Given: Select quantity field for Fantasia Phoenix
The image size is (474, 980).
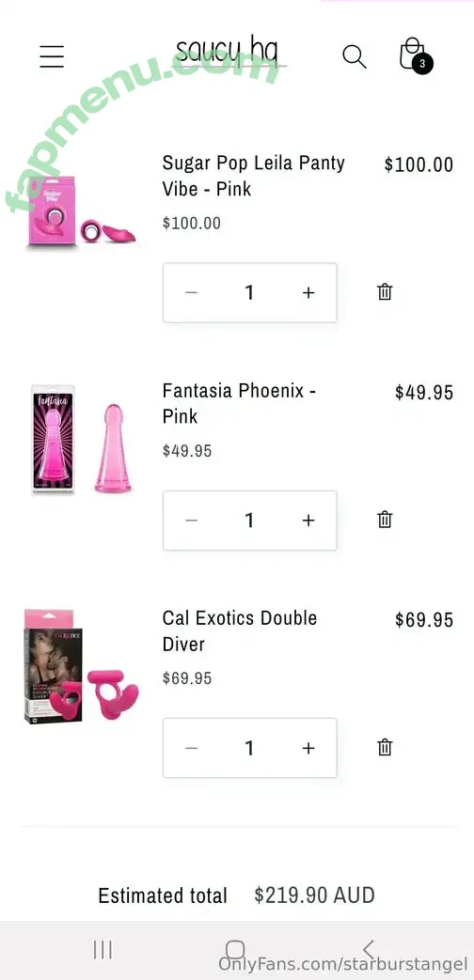Looking at the screenshot, I should pyautogui.click(x=249, y=520).
